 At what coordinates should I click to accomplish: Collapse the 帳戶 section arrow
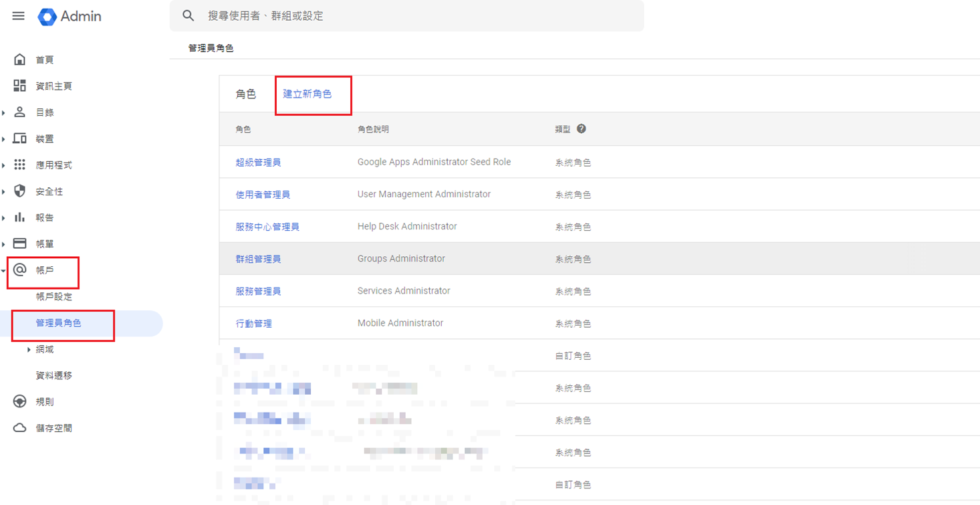point(4,271)
